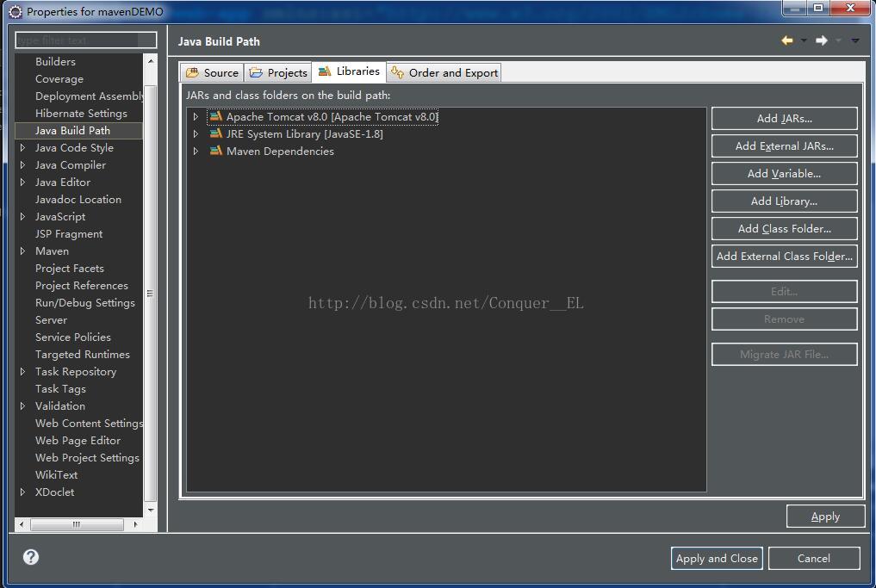
Task: Open the Order and Export tab
Action: [444, 73]
